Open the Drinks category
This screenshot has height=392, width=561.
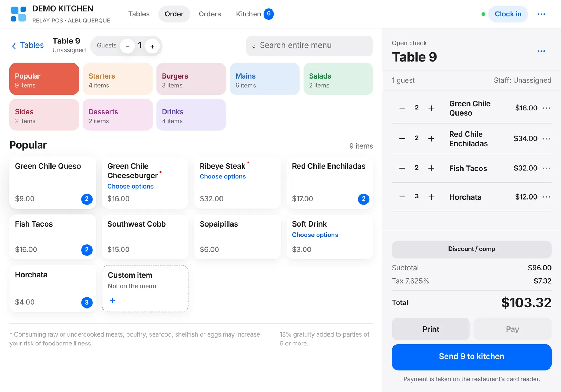(x=191, y=115)
